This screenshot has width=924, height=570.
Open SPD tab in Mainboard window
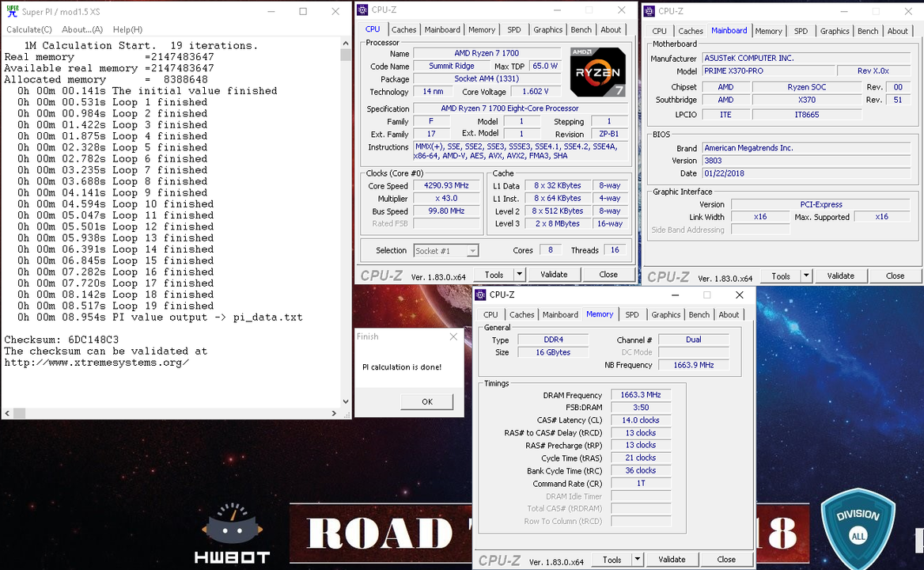point(801,31)
